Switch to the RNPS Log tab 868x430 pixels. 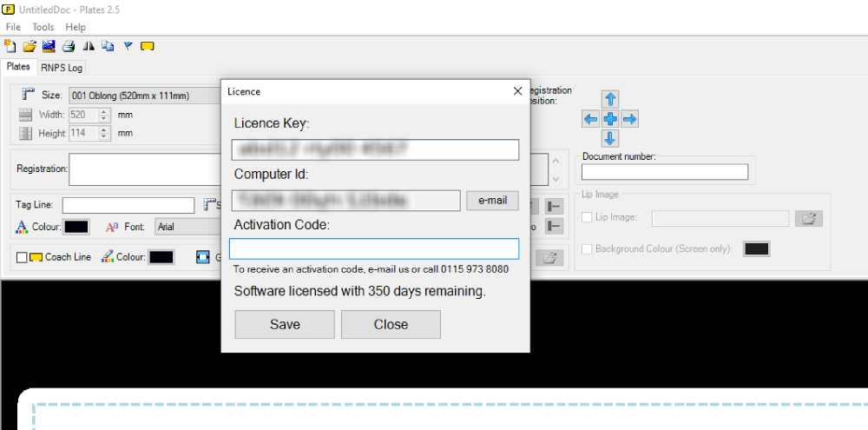point(62,68)
